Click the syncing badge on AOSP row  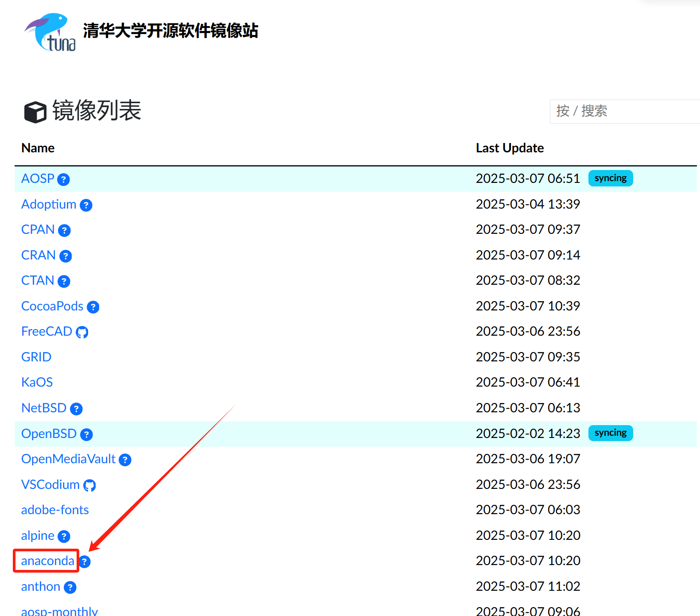611,178
